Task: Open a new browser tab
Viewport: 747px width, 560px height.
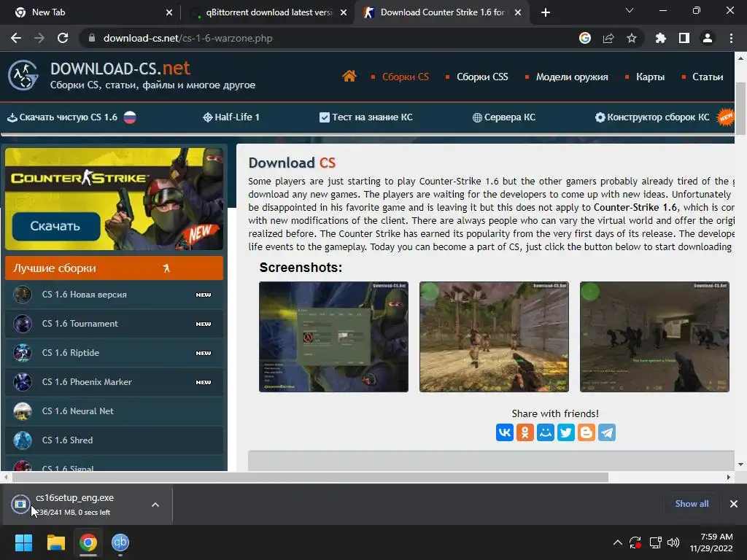Action: [x=546, y=12]
